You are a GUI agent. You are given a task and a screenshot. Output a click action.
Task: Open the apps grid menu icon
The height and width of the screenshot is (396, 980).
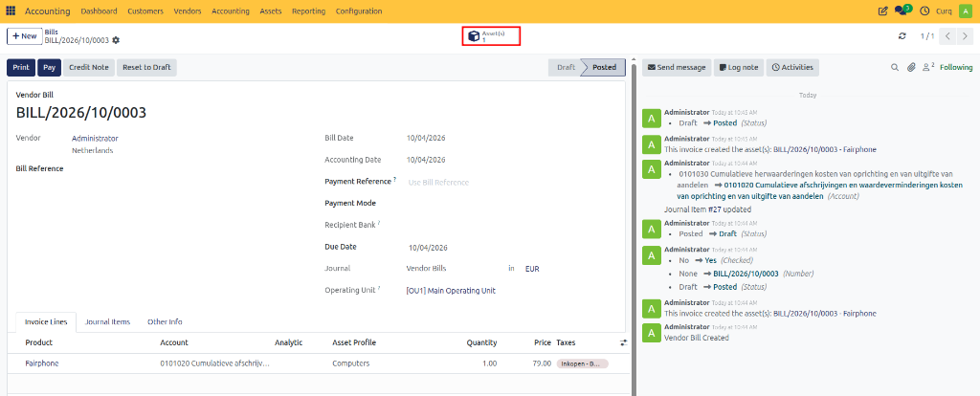point(11,11)
